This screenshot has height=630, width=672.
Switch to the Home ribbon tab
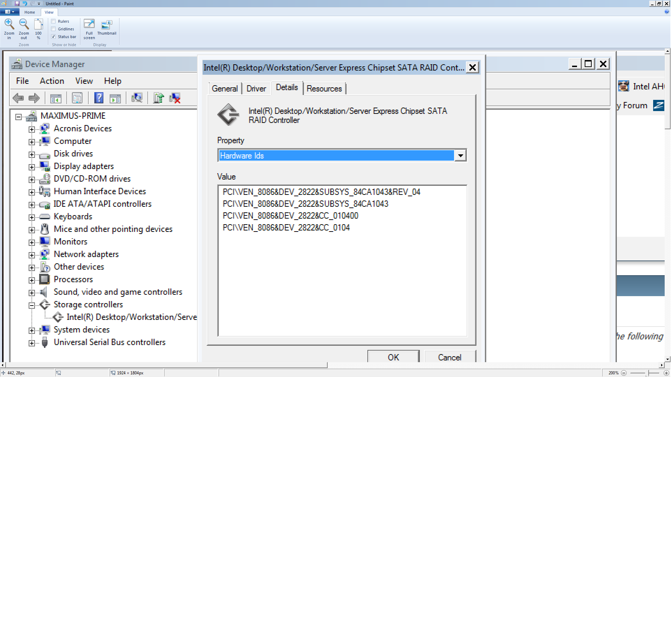tap(30, 12)
